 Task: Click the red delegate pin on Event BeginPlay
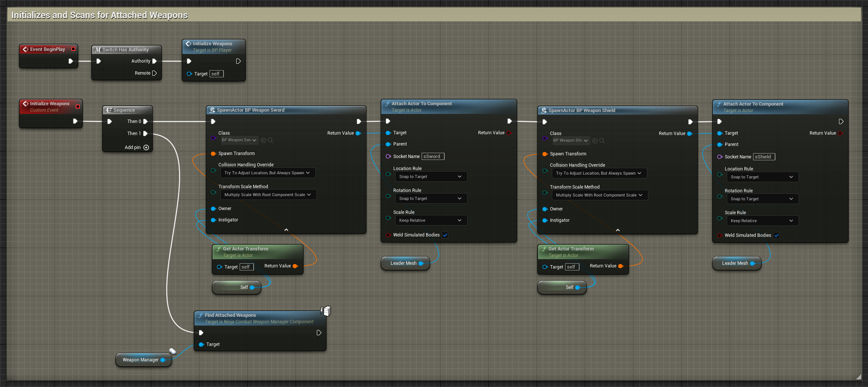[x=73, y=49]
